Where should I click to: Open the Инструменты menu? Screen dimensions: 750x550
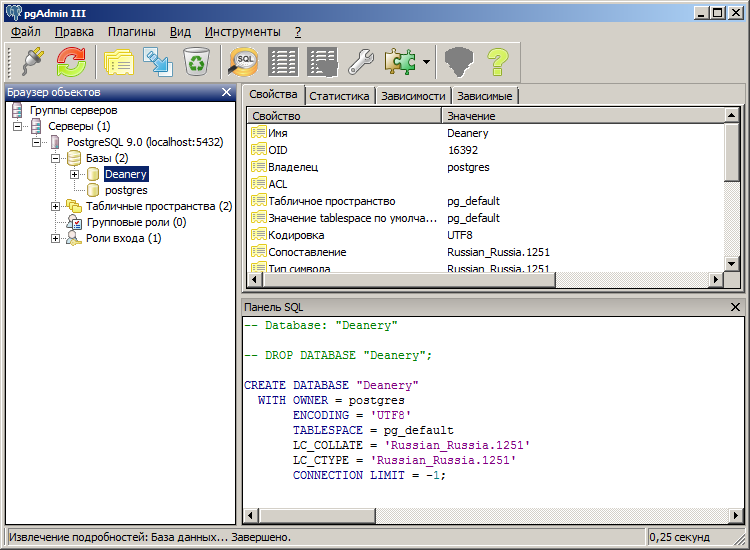coord(243,32)
